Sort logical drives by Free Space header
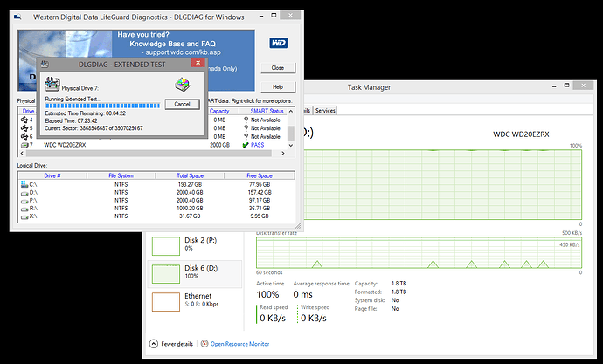The image size is (603, 364). coord(260,175)
